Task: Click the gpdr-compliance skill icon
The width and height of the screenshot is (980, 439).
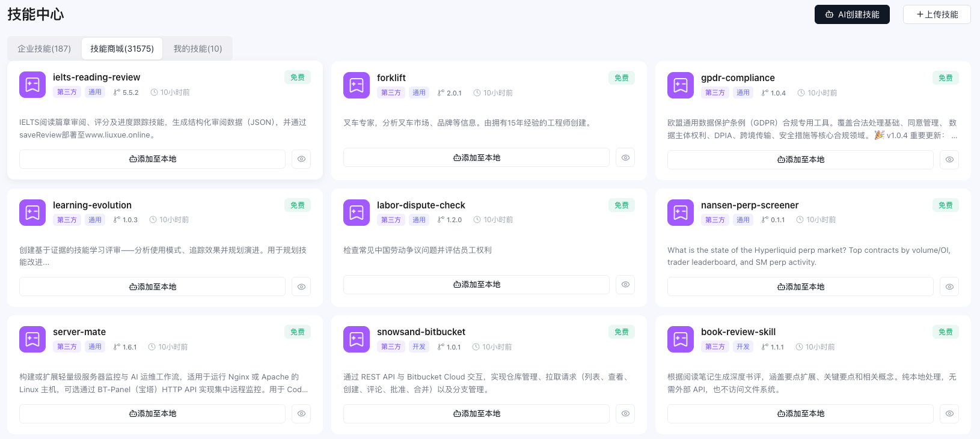Action: point(681,85)
